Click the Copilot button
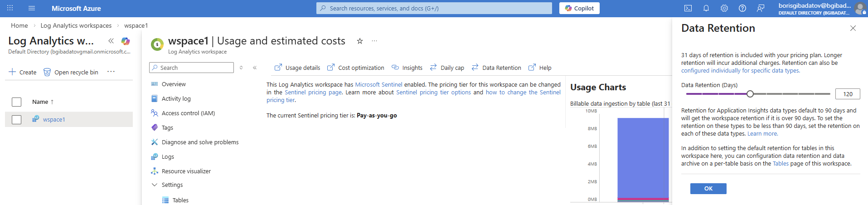 coord(579,8)
